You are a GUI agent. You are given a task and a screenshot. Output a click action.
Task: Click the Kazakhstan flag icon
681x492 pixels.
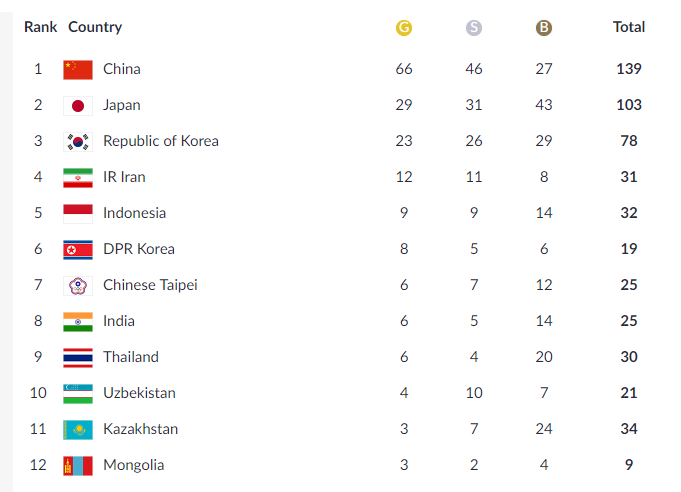pyautogui.click(x=78, y=430)
